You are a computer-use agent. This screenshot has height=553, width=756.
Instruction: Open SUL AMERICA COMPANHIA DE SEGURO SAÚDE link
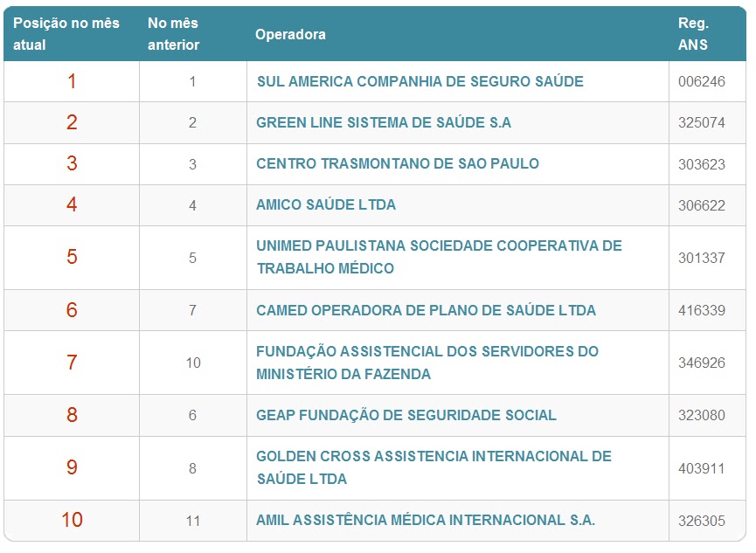(x=420, y=81)
